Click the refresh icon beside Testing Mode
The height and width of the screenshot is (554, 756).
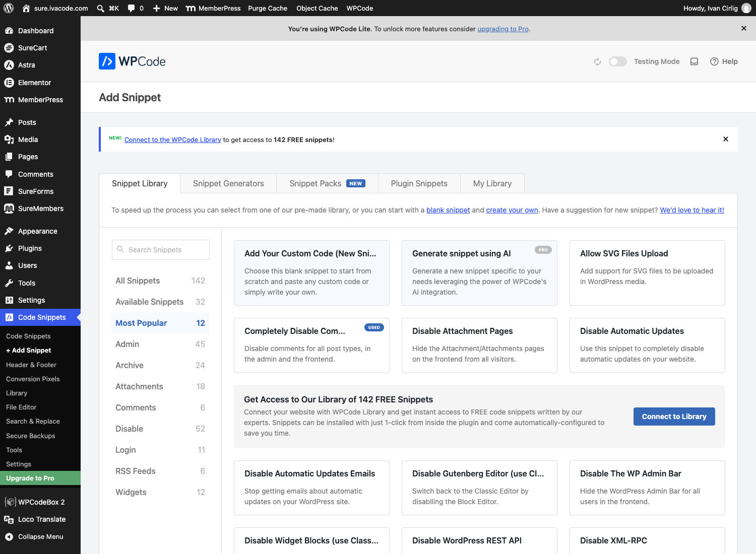tap(597, 61)
